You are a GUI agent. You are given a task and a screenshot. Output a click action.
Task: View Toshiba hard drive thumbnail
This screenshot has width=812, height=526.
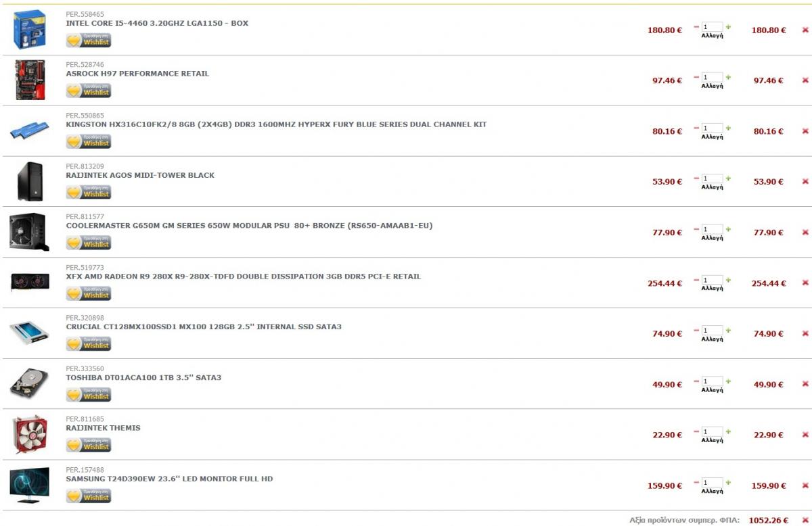(x=30, y=383)
